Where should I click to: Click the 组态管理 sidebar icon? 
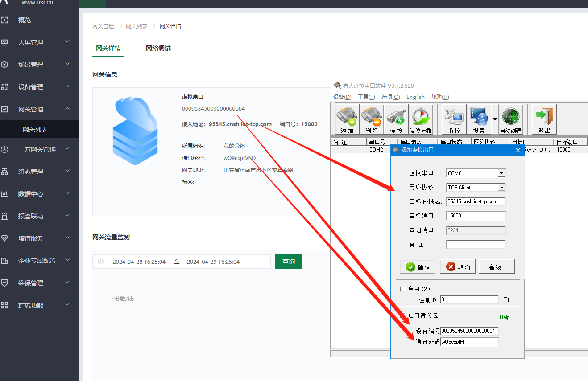tap(4, 172)
